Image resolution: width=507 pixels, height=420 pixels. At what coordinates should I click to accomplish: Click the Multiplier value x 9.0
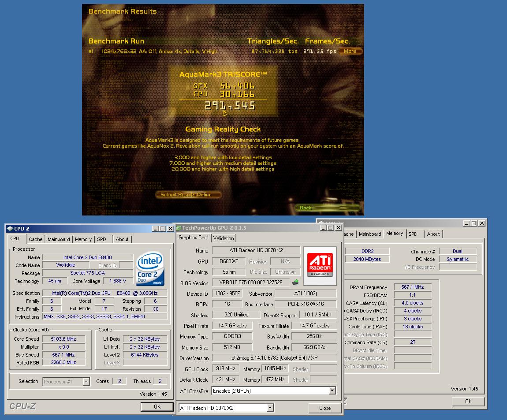[x=63, y=347]
